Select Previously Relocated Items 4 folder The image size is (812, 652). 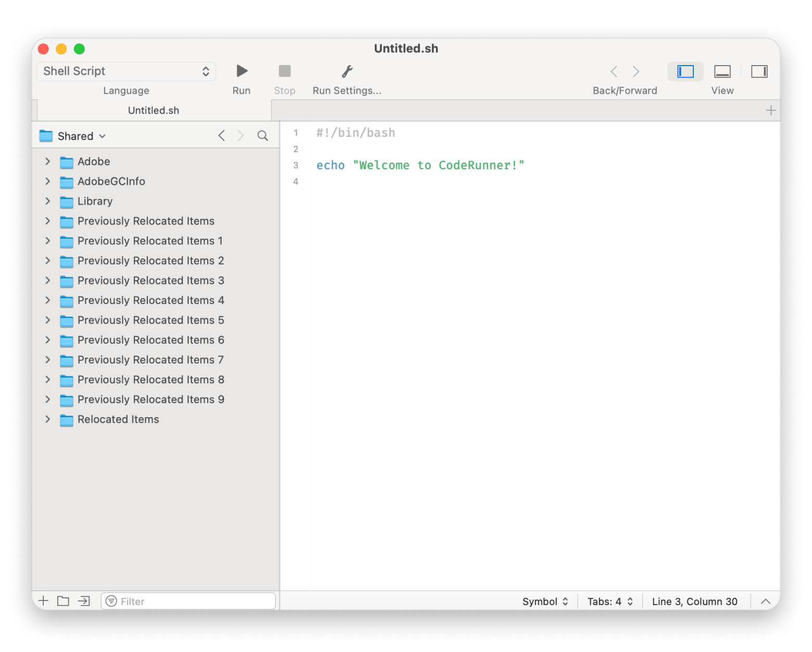click(x=156, y=300)
